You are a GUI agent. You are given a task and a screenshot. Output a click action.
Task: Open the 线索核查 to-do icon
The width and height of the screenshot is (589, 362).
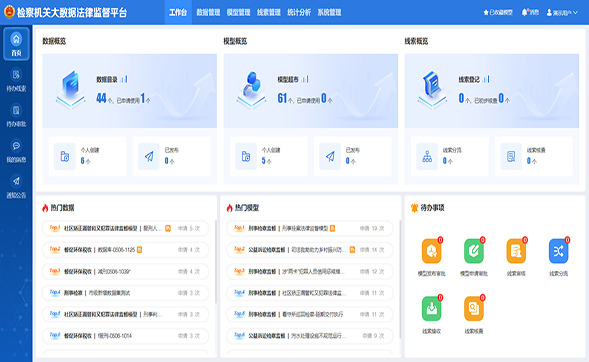[x=474, y=309]
